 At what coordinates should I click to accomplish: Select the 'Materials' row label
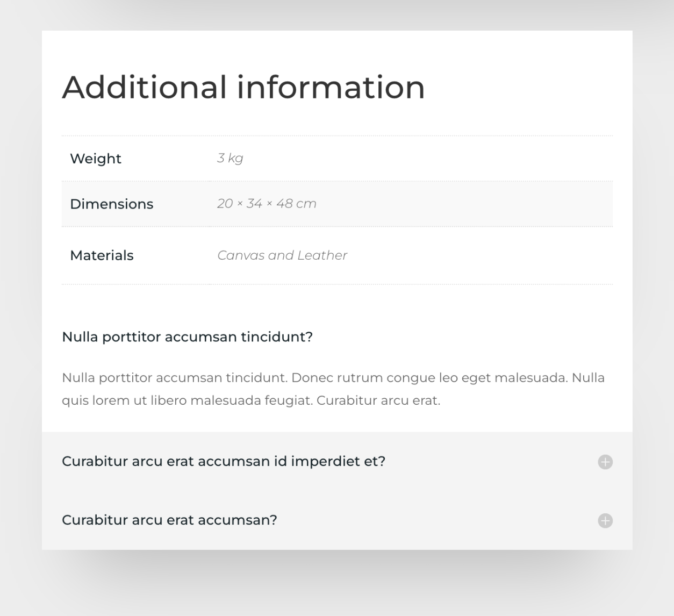click(x=102, y=255)
